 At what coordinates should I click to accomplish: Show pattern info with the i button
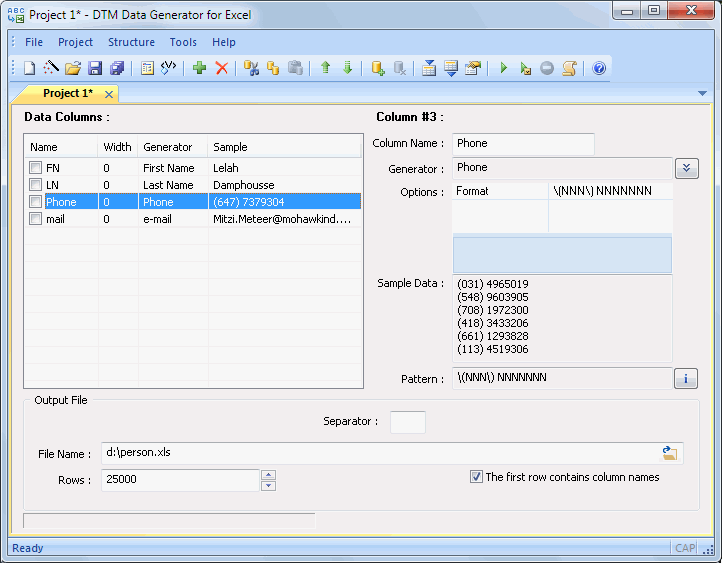click(x=686, y=378)
